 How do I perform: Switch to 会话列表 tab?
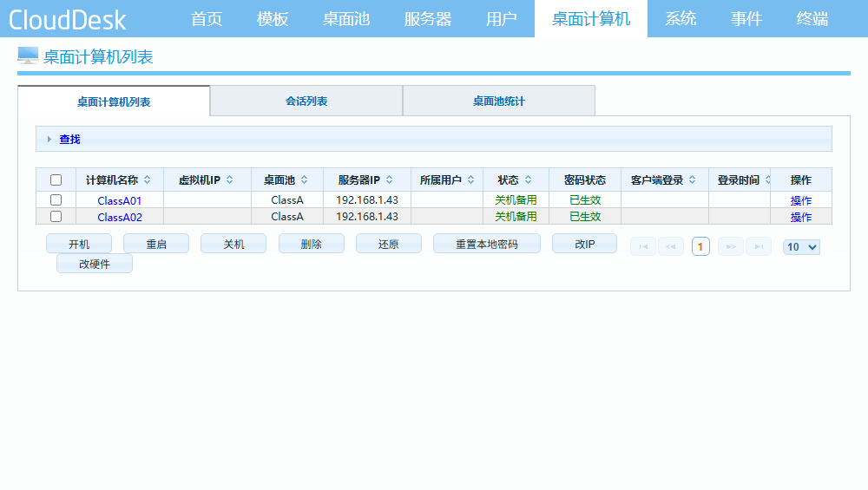[306, 101]
